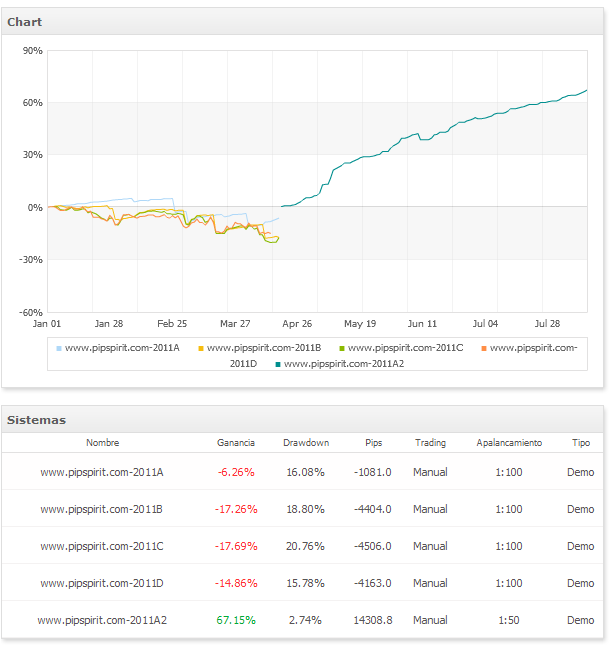Click the Tipo column header

click(x=580, y=442)
